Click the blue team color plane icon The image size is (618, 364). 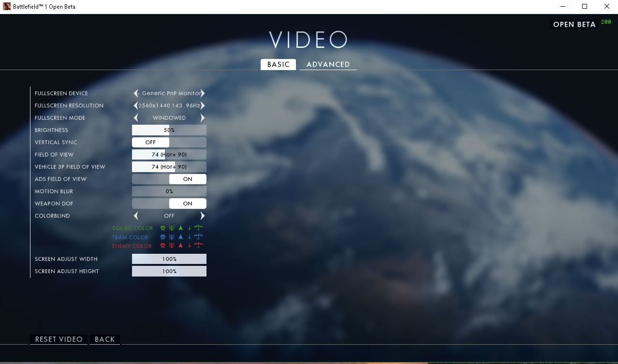pyautogui.click(x=198, y=236)
